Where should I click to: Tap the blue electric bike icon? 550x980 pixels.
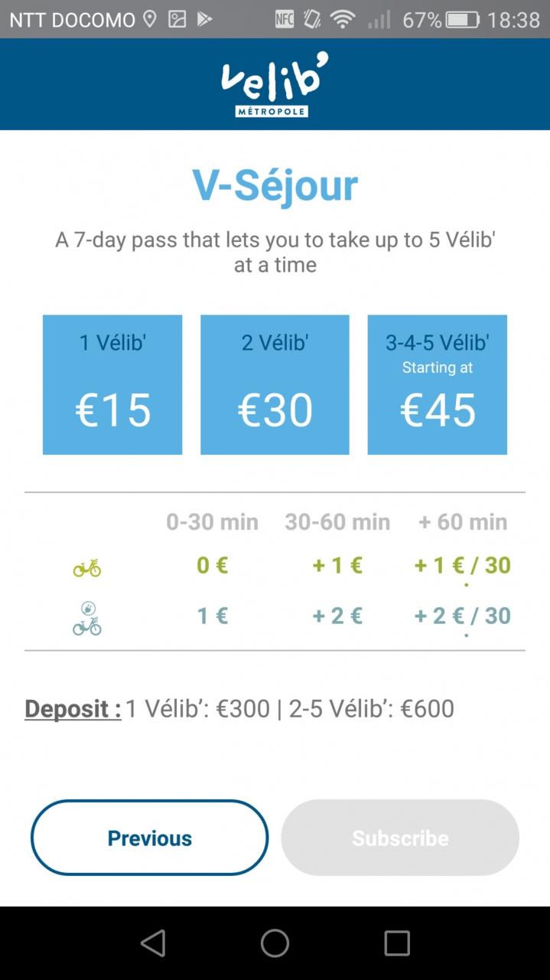coord(86,618)
